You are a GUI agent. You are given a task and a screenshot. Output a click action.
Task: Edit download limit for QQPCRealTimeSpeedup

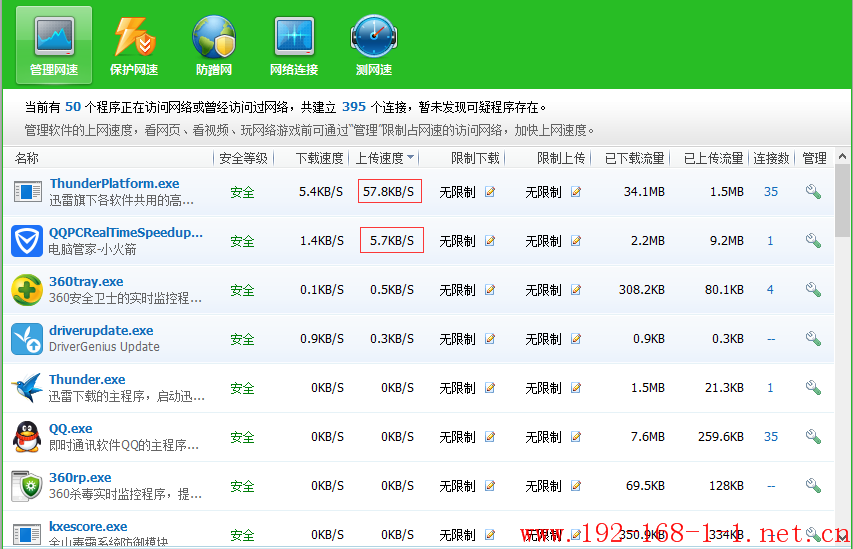(490, 240)
